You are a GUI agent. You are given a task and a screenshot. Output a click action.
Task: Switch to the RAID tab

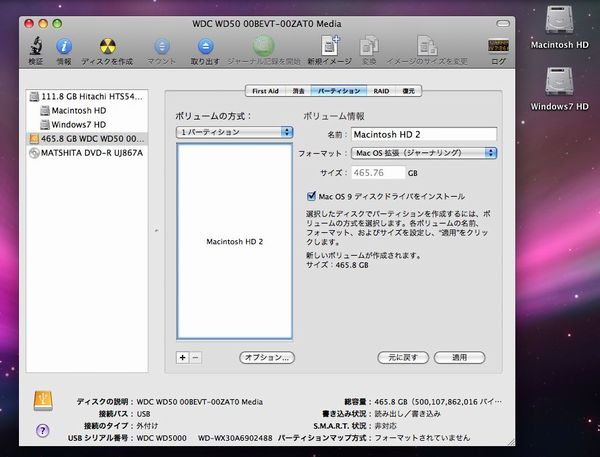point(381,91)
